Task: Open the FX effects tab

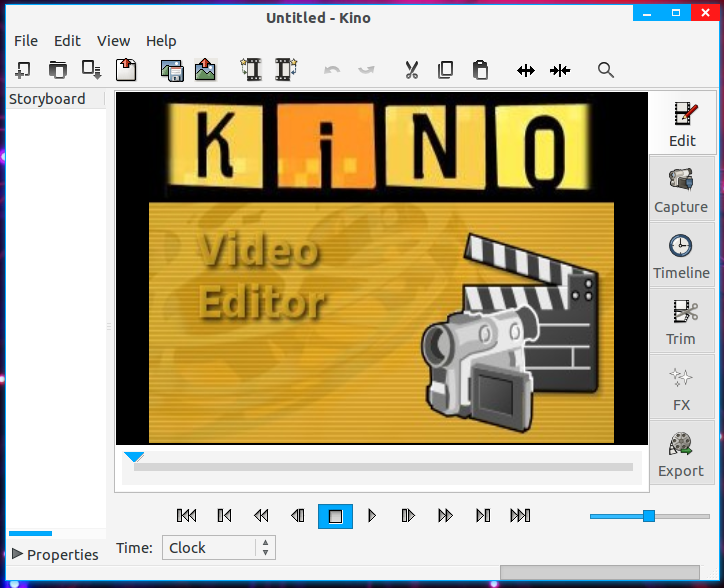Action: pyautogui.click(x=682, y=388)
